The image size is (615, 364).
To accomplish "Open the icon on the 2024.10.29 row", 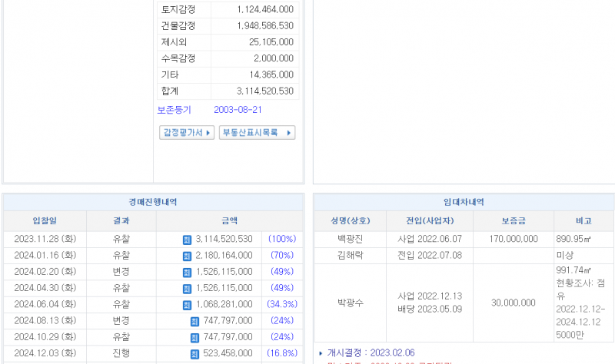I will [x=194, y=337].
